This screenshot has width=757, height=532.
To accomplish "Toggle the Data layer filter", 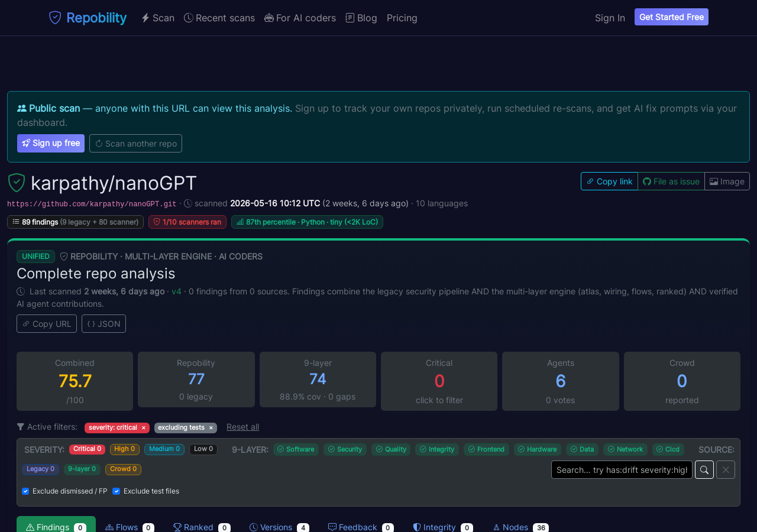I will [x=582, y=449].
